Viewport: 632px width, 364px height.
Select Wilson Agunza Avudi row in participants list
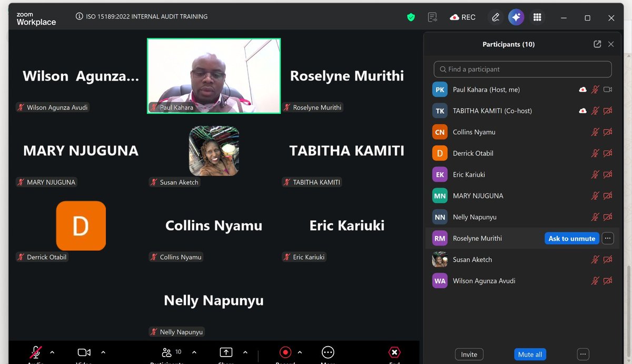point(522,281)
